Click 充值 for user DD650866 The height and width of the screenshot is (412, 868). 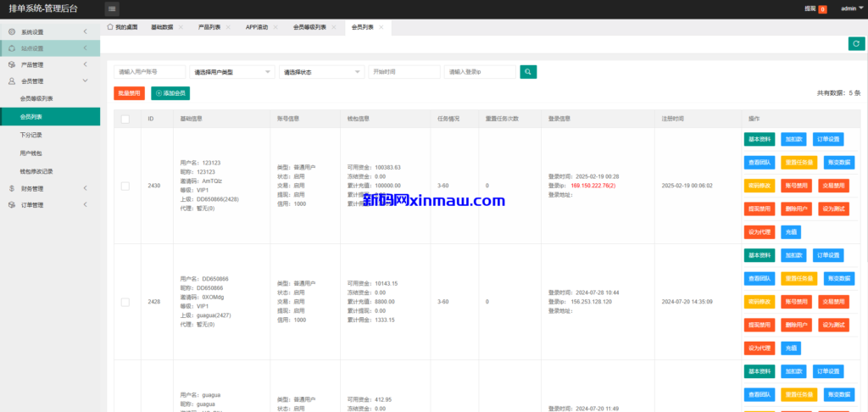[x=791, y=348]
